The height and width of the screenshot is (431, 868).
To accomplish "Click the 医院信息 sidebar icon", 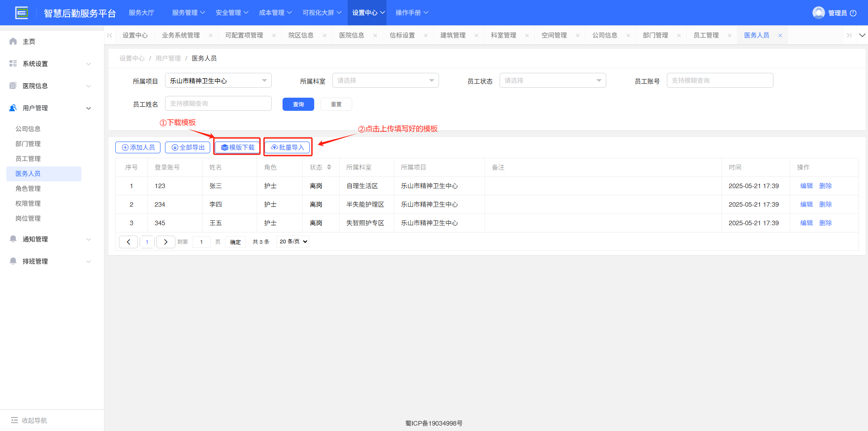I will pyautogui.click(x=13, y=86).
